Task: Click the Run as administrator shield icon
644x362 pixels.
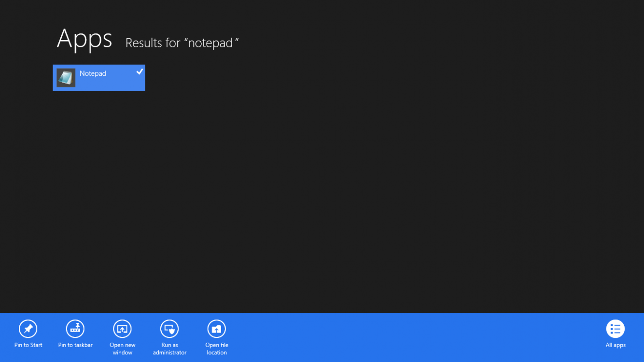Action: (x=169, y=329)
